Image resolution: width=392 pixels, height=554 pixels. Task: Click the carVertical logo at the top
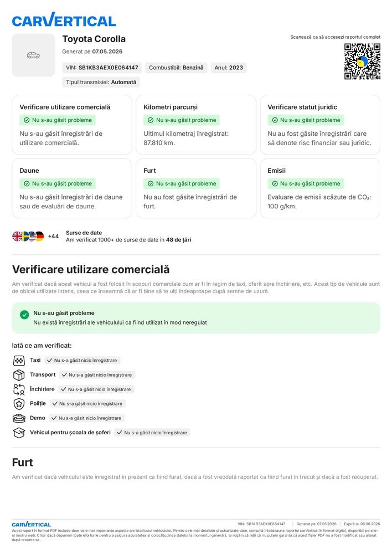[x=64, y=20]
